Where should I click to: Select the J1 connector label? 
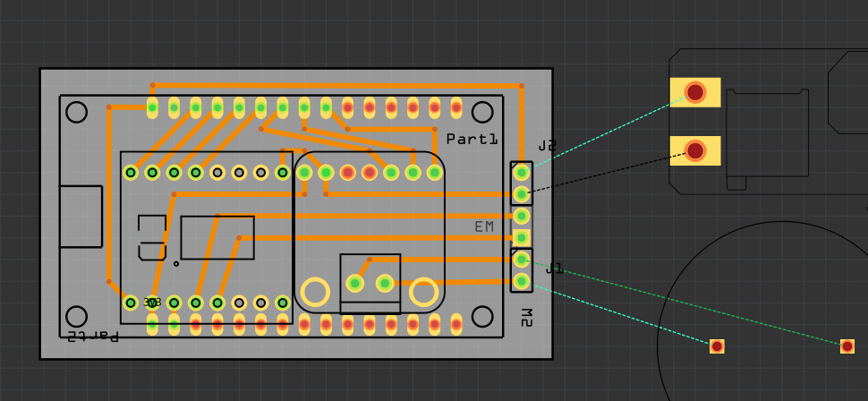point(554,269)
